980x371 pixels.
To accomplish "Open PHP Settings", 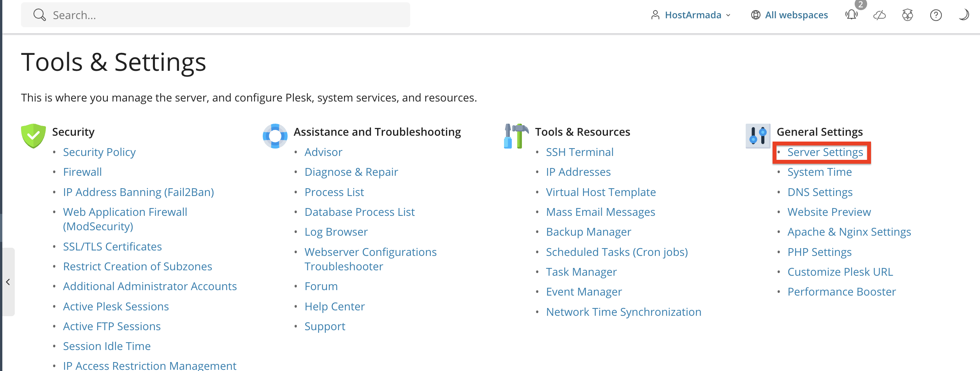I will click(x=820, y=252).
